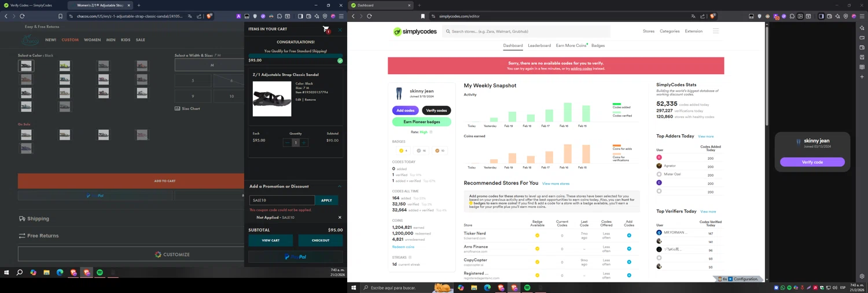Screen dimensions: 868x293
Task: Click the SimplyCodes store search field
Action: tap(527, 31)
